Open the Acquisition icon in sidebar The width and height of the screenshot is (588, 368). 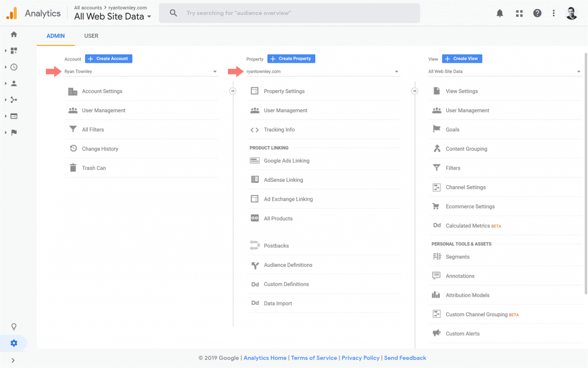(x=14, y=100)
